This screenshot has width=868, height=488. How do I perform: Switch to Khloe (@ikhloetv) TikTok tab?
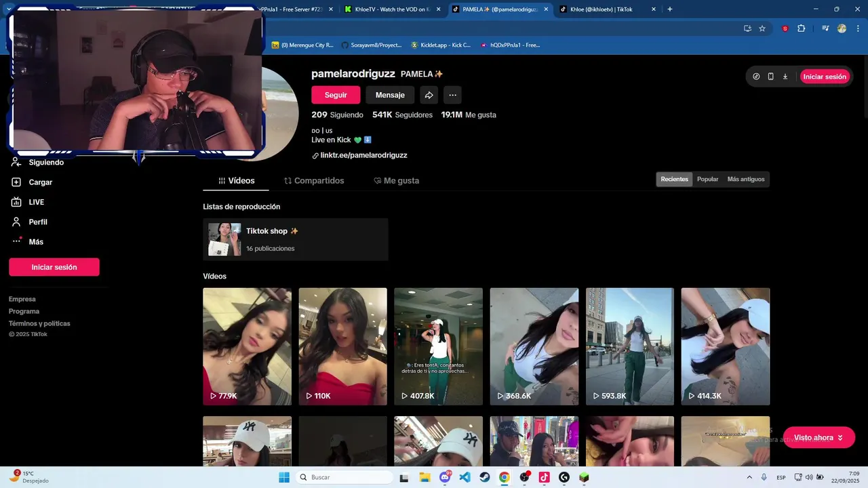click(x=607, y=9)
